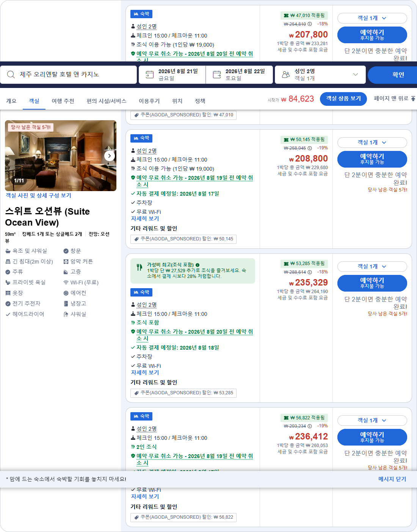This screenshot has height=532, width=417.
Task: Open 객실 1개 dropdown for ₩208,800 offer
Action: pyautogui.click(x=372, y=143)
